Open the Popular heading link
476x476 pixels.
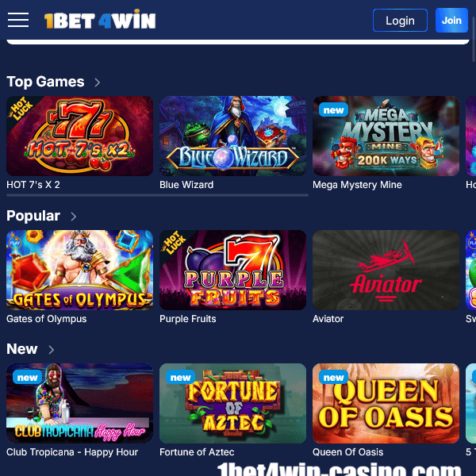[33, 216]
